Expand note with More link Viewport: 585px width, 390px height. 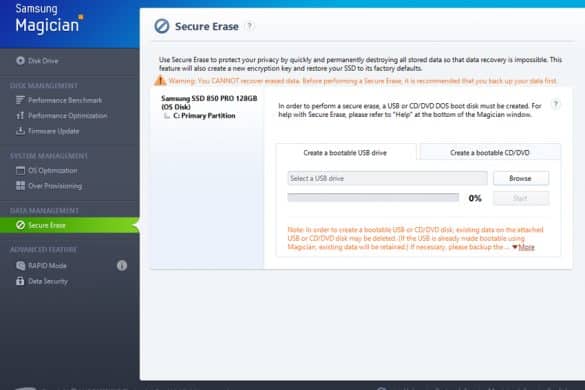[526, 247]
